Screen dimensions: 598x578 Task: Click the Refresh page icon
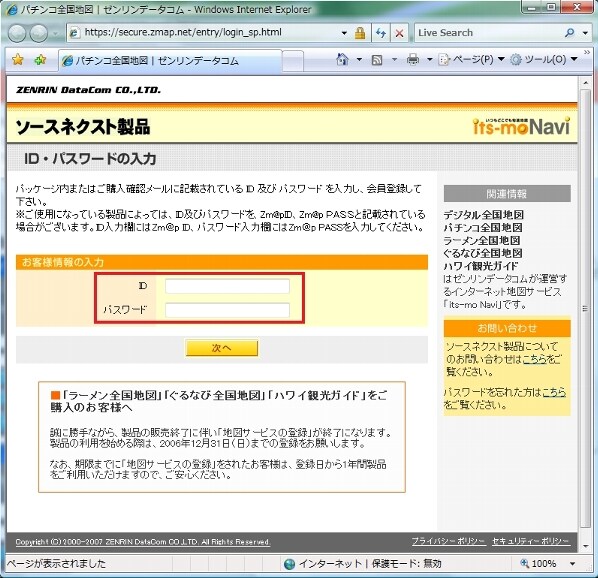tap(381, 33)
